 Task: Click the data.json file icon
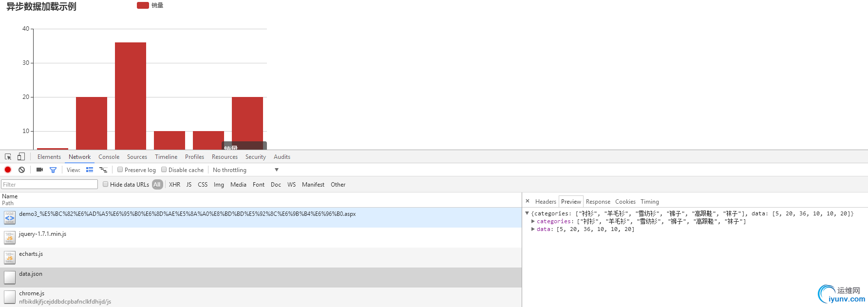(x=10, y=277)
